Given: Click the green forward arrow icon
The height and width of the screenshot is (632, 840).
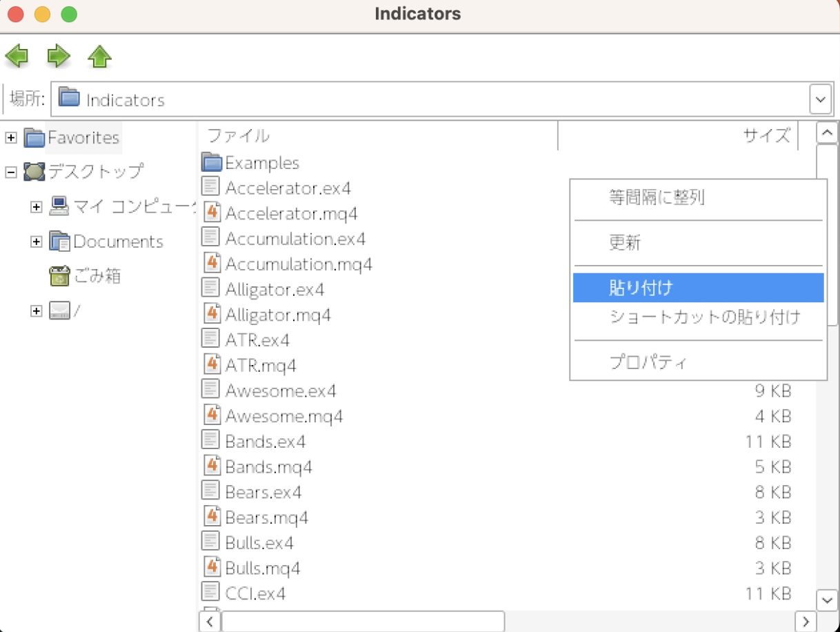Looking at the screenshot, I should click(x=59, y=57).
